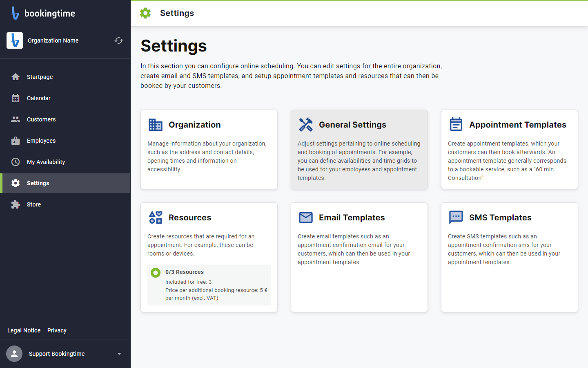The height and width of the screenshot is (368, 588).
Task: Click the Customers people icon
Action: click(16, 119)
